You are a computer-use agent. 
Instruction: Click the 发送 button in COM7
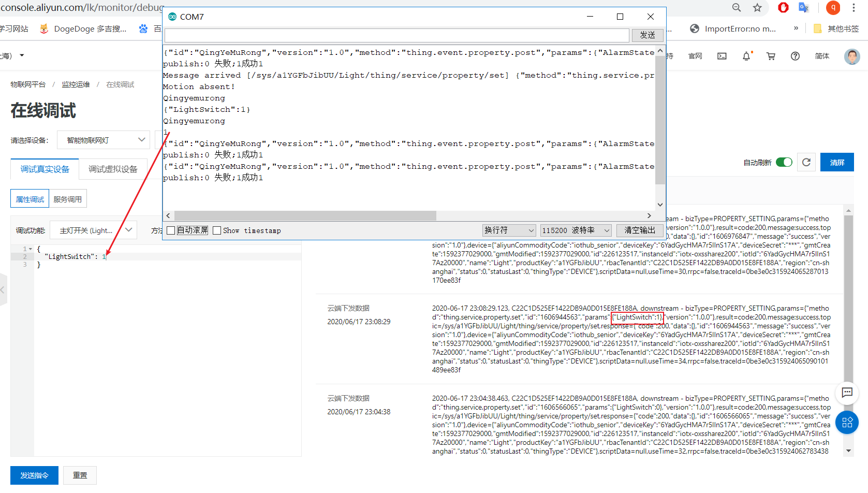648,35
